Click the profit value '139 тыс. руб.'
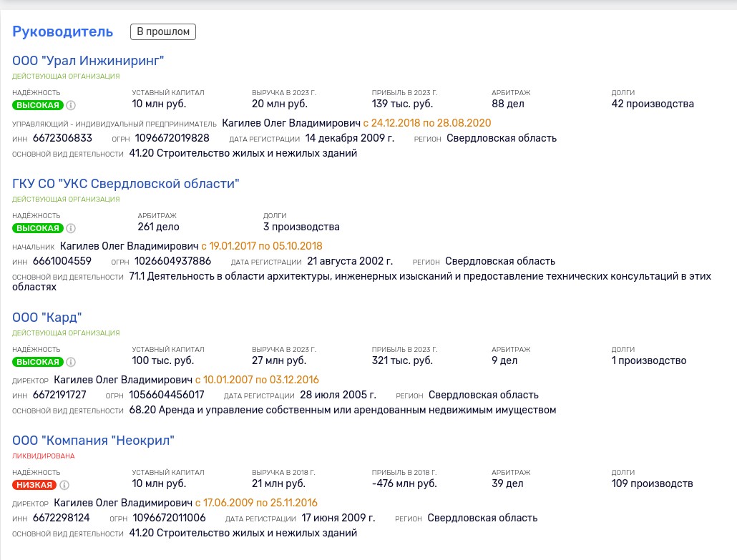737x560 pixels. [402, 104]
